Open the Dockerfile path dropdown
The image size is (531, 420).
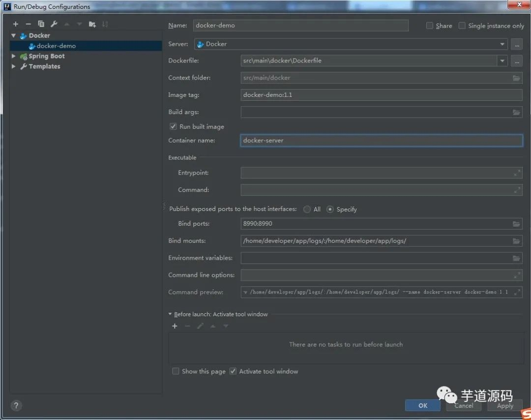pyautogui.click(x=502, y=61)
